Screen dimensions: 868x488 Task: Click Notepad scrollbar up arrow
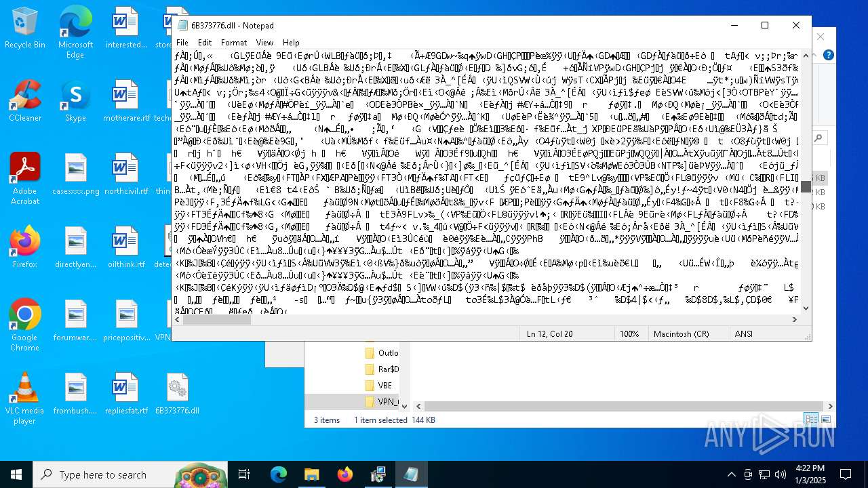point(806,55)
